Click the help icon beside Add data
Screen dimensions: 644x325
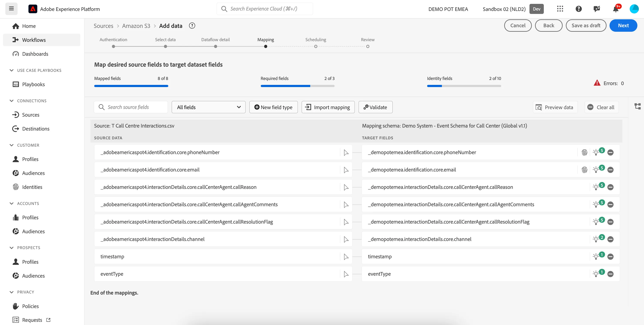pos(192,26)
